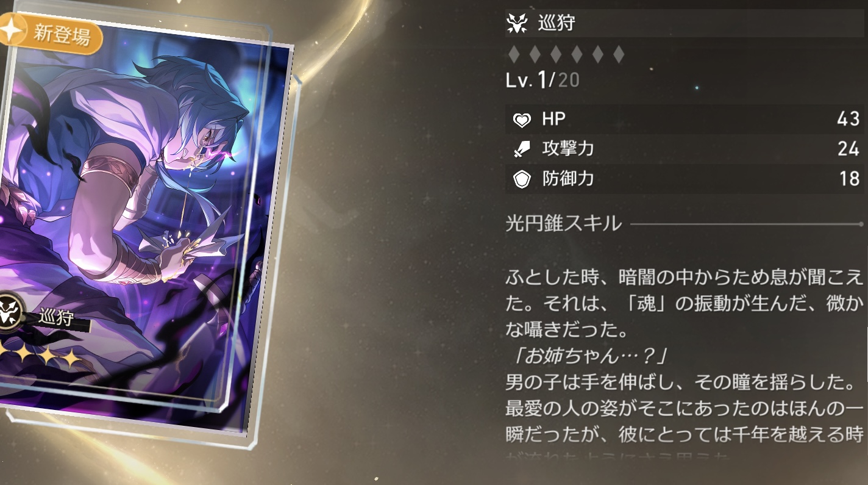Click the HP value 43
868x485 pixels.
848,119
